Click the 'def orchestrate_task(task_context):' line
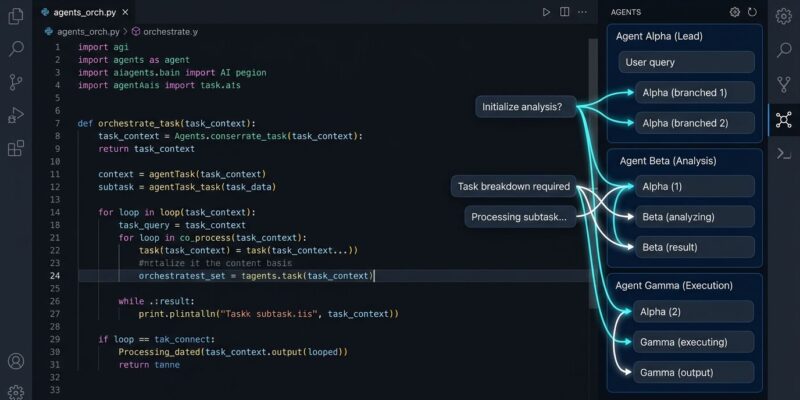Screen dimensions: 800x400 coord(166,123)
